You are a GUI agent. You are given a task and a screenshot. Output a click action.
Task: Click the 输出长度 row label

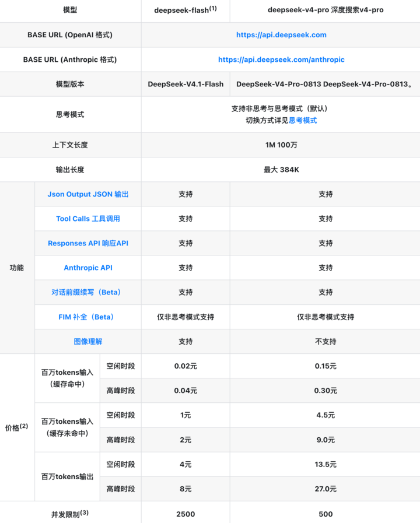click(x=70, y=170)
